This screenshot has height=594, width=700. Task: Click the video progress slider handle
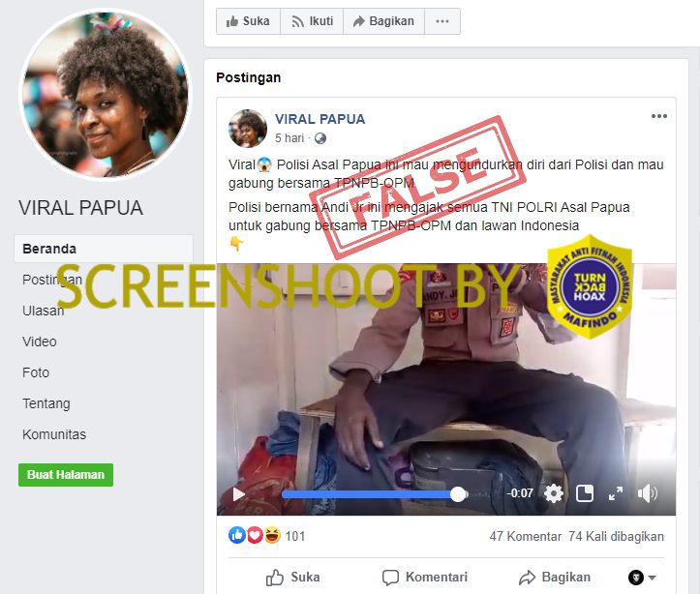click(x=458, y=494)
